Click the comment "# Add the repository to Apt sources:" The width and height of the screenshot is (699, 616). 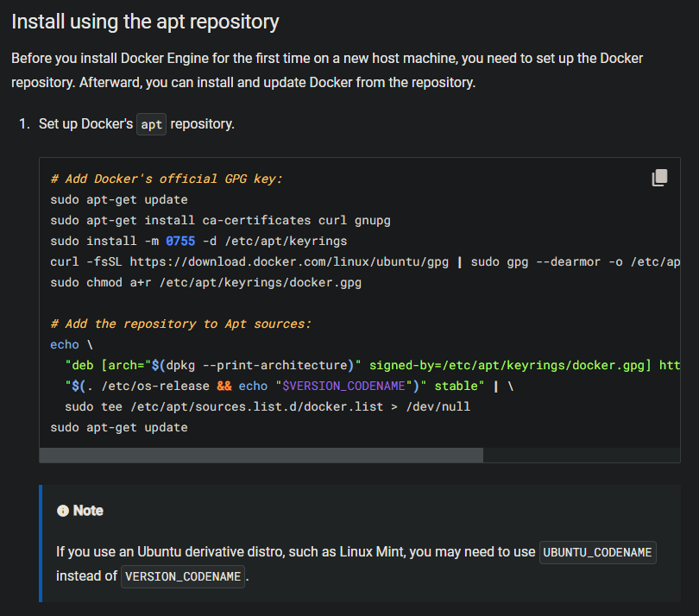click(180, 324)
